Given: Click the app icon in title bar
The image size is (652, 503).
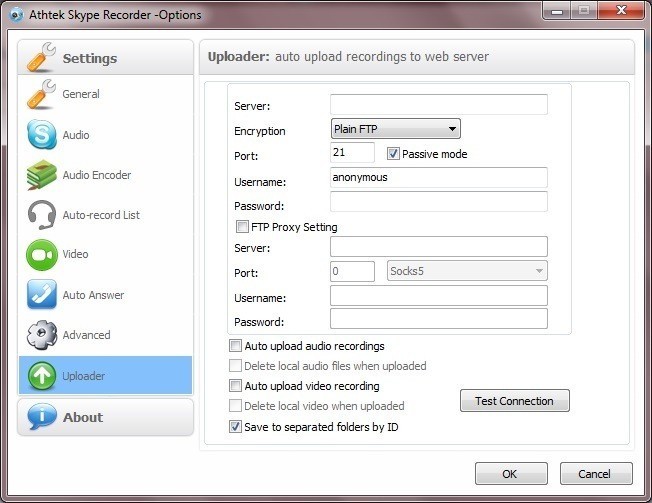Looking at the screenshot, I should click(16, 15).
